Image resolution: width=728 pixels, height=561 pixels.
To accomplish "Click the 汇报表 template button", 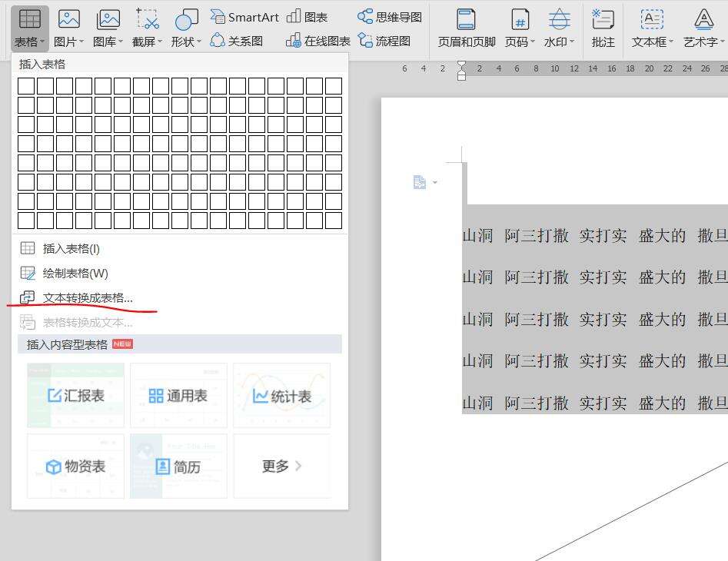I will click(x=75, y=396).
